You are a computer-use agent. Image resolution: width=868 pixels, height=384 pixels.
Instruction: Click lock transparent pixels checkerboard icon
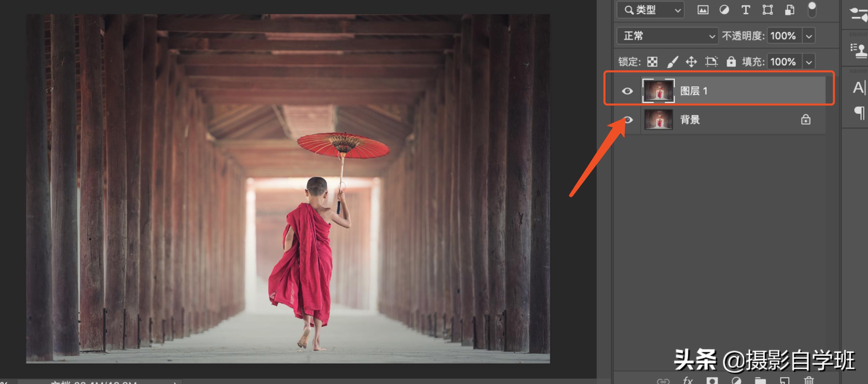[x=652, y=62]
